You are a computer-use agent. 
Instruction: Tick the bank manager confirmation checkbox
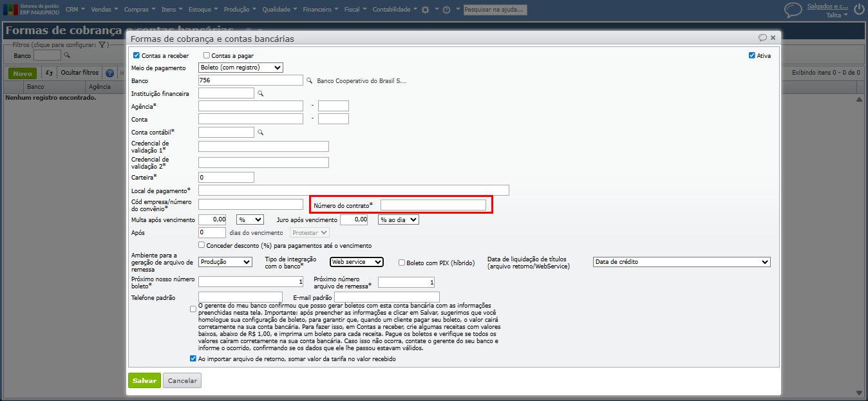click(x=193, y=309)
